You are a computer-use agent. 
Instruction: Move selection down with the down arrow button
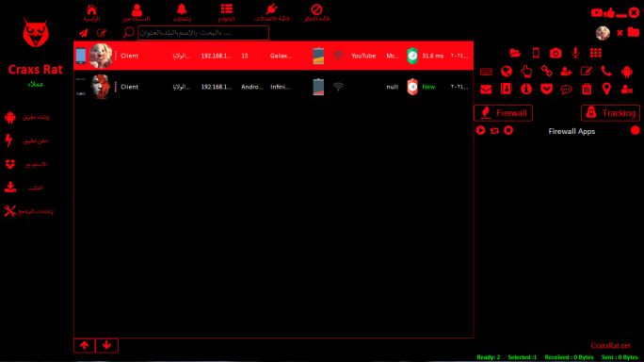106,346
